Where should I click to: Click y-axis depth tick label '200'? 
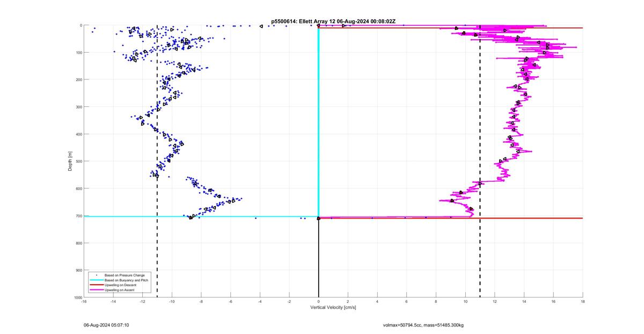(x=78, y=79)
